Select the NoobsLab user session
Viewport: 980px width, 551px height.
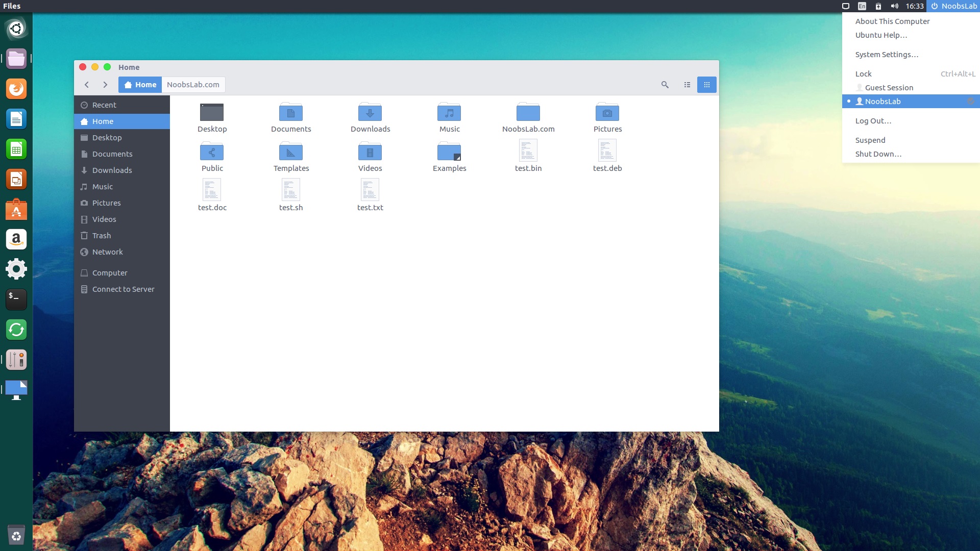883,102
